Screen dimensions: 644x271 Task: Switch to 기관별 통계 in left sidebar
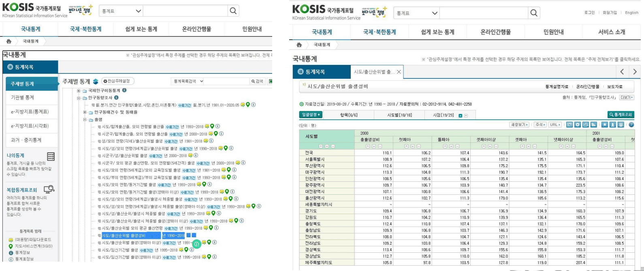23,98
